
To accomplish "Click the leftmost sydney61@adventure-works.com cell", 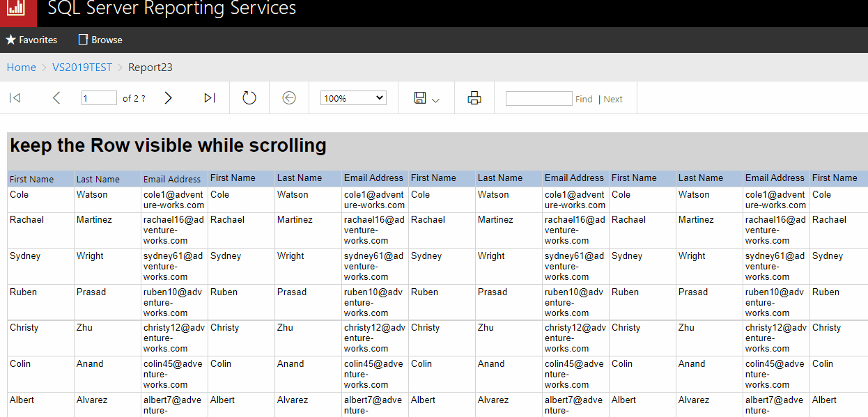I will [x=174, y=267].
